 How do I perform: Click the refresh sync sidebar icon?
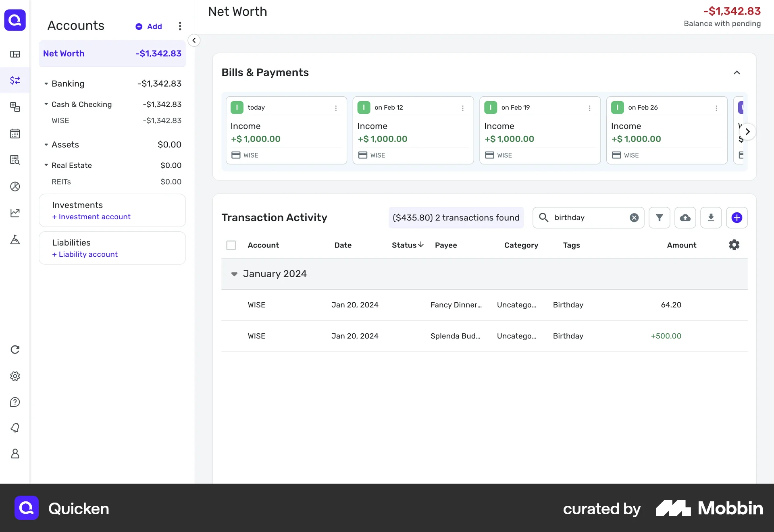pyautogui.click(x=15, y=349)
